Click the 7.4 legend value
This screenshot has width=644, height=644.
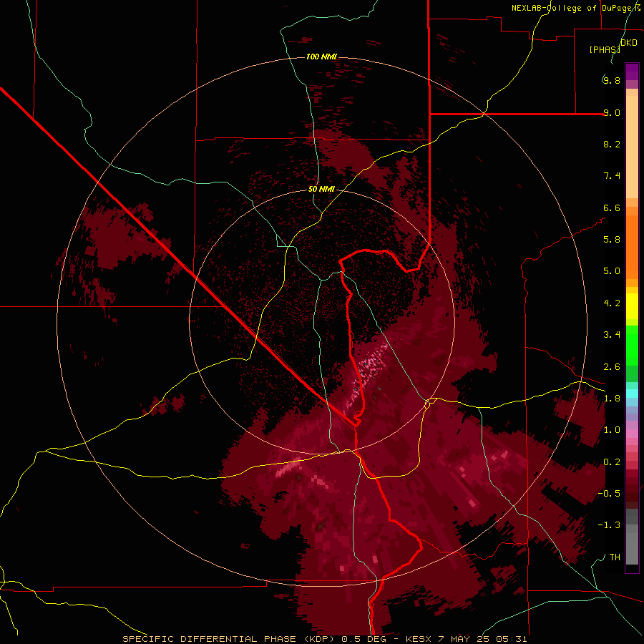tap(612, 176)
